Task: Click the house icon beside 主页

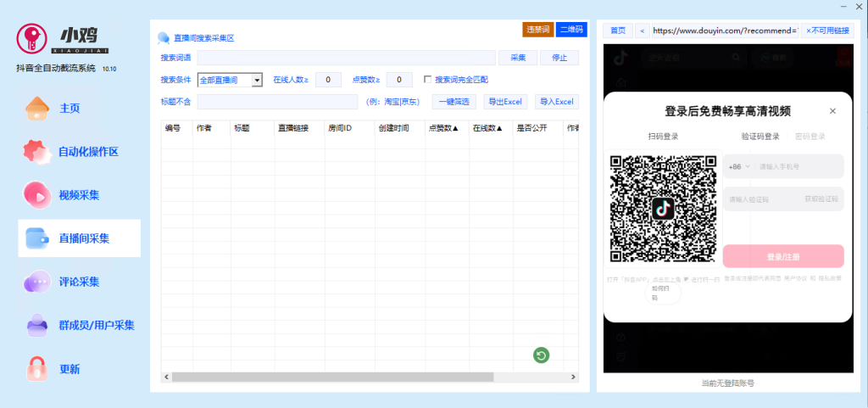Action: click(37, 108)
